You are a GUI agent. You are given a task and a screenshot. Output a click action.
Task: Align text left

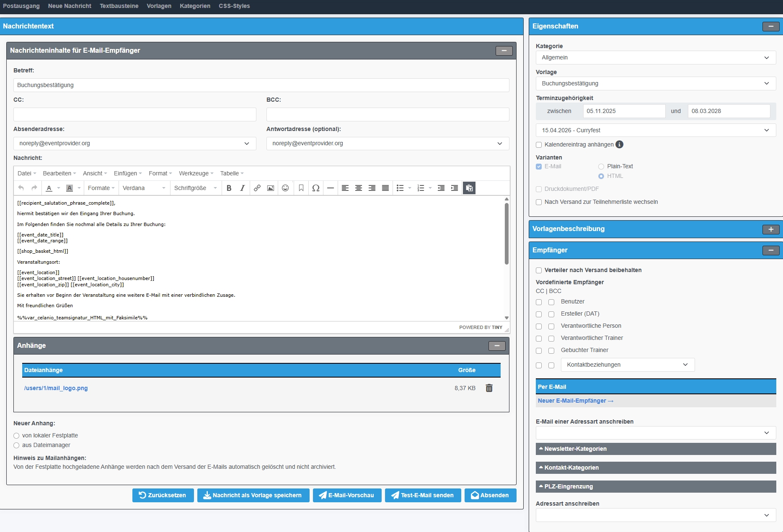click(345, 188)
